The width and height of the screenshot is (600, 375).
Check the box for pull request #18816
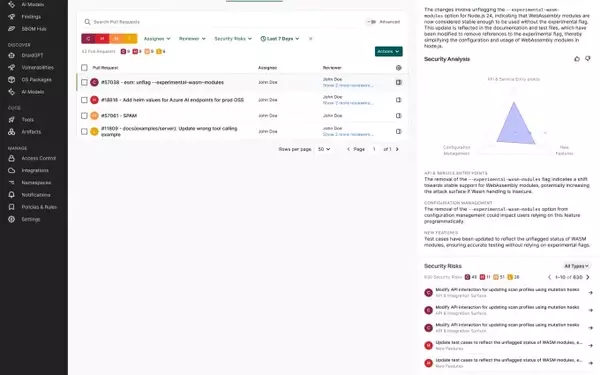(x=84, y=100)
